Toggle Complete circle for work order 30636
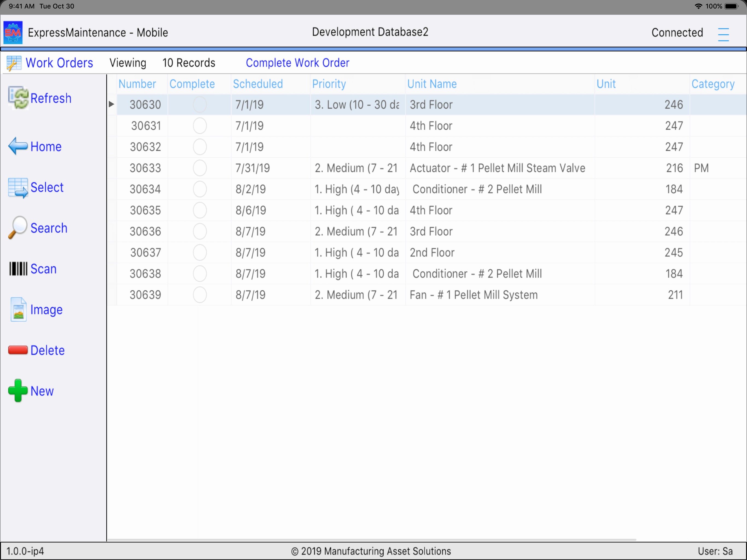Image resolution: width=747 pixels, height=560 pixels. pyautogui.click(x=200, y=231)
